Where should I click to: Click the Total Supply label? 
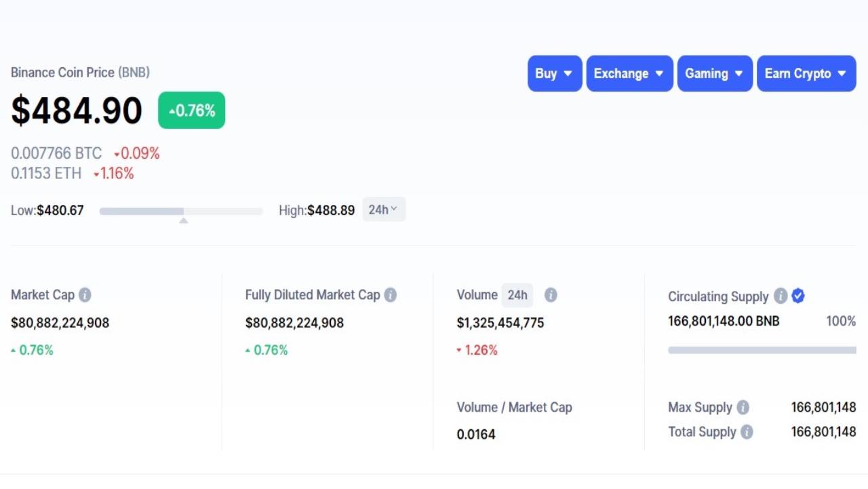click(x=702, y=432)
